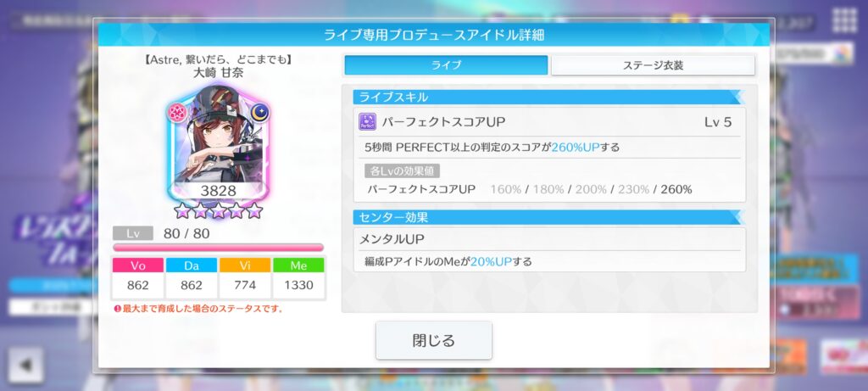The height and width of the screenshot is (391, 868).
Task: Click the Da stat cell showing 862
Action: [x=192, y=278]
